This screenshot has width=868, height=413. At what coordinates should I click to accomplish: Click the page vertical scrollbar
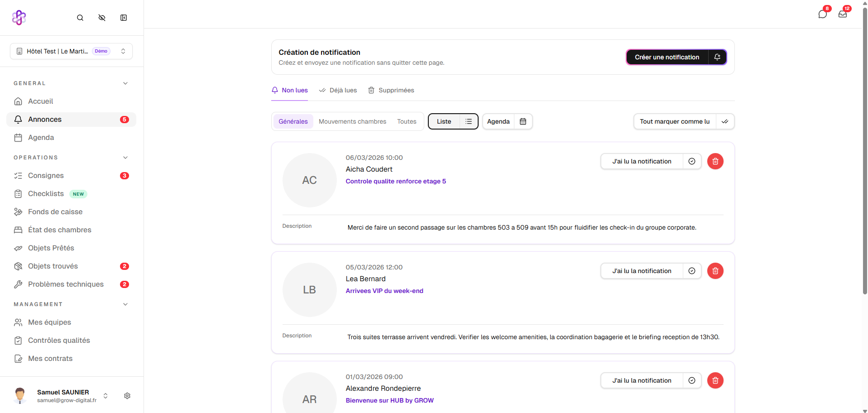coord(864,149)
